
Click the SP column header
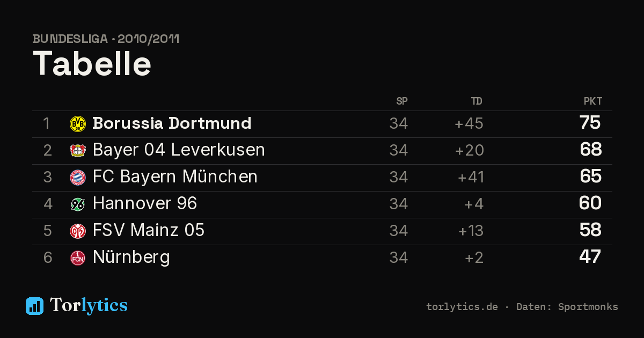coord(402,101)
